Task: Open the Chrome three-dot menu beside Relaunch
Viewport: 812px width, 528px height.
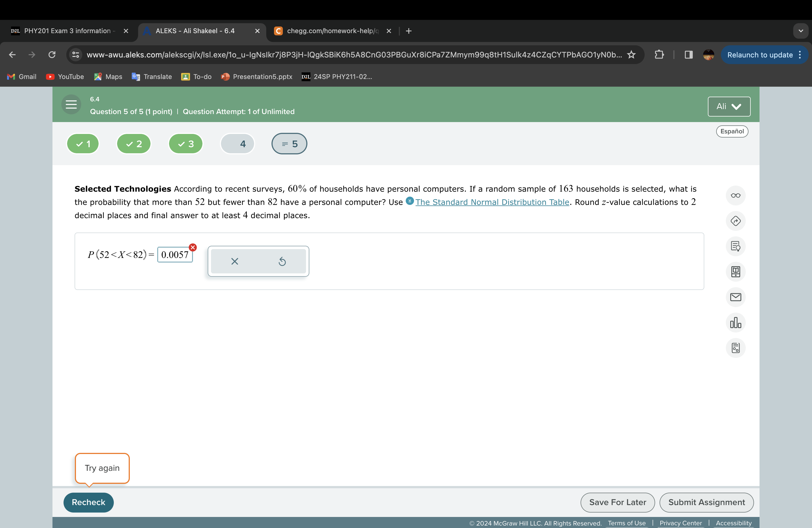Action: click(x=800, y=55)
